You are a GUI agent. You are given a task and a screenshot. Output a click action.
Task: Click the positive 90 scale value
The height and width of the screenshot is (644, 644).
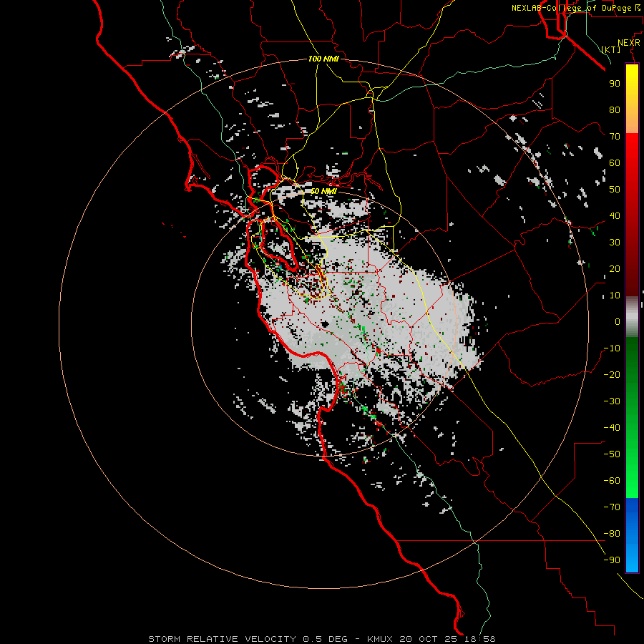point(615,84)
